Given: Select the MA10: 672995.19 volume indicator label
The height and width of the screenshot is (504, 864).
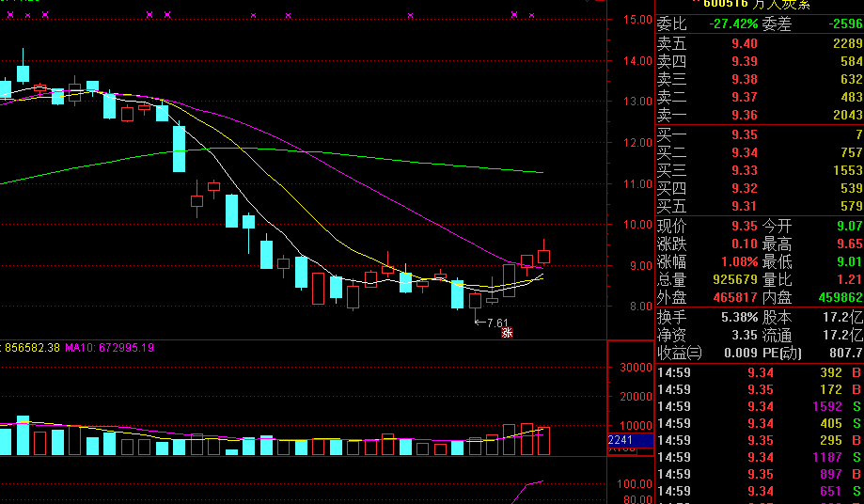Looking at the screenshot, I should [x=109, y=348].
